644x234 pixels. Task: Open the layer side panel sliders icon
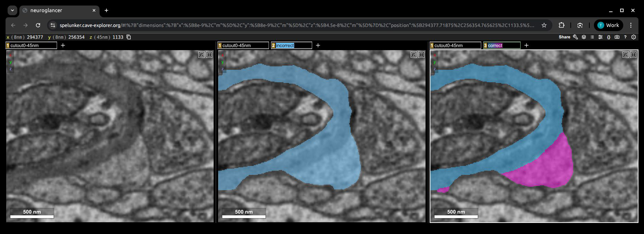(600, 37)
